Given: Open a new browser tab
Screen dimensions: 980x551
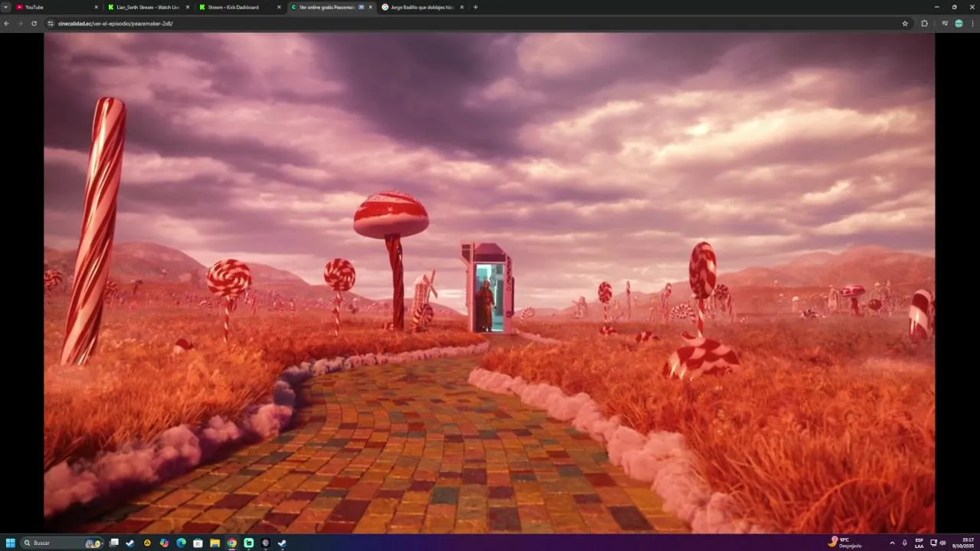Looking at the screenshot, I should 475,7.
